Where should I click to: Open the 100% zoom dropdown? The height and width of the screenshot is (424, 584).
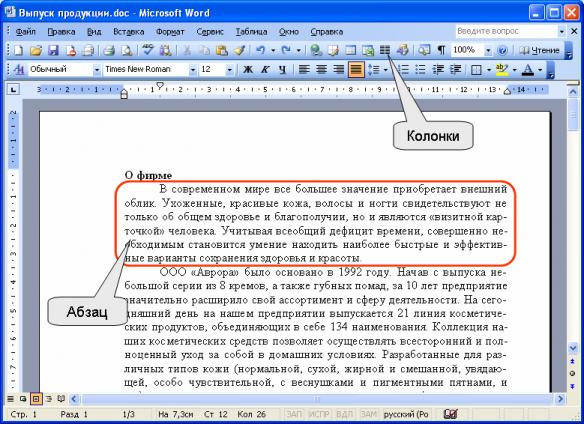pos(488,51)
